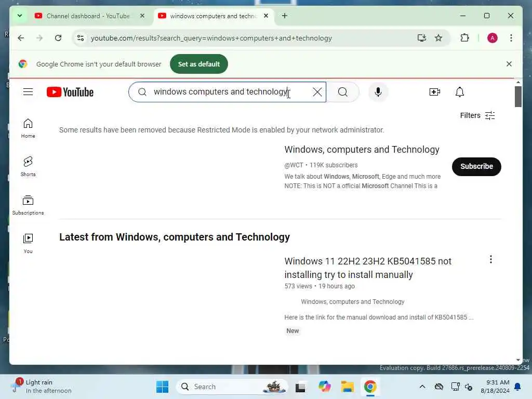Open the Extensions puzzle icon

coord(464,38)
